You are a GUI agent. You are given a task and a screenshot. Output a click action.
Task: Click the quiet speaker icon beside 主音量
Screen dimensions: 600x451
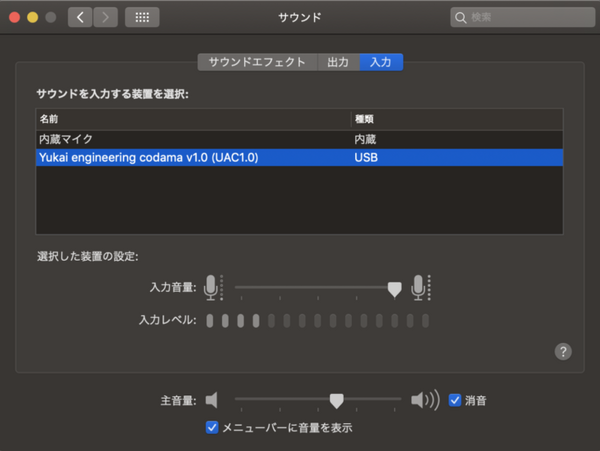coord(211,400)
